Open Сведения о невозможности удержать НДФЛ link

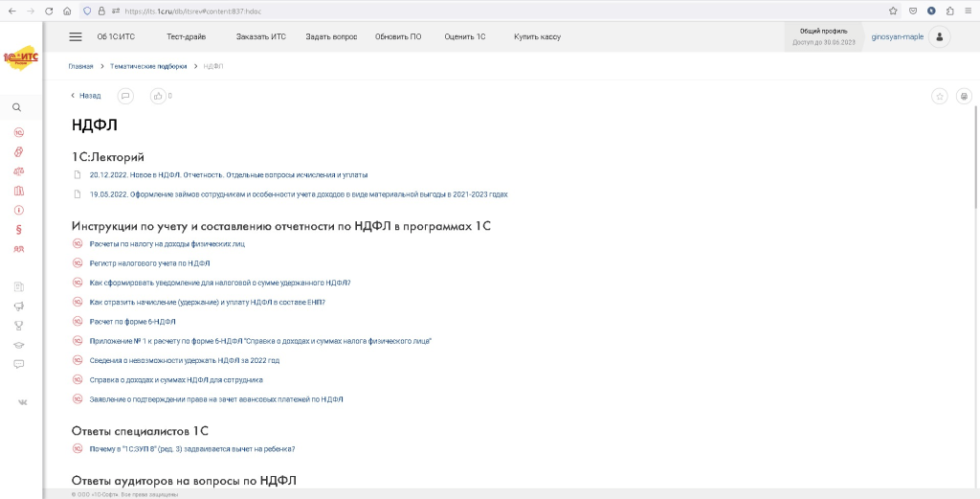click(x=185, y=360)
